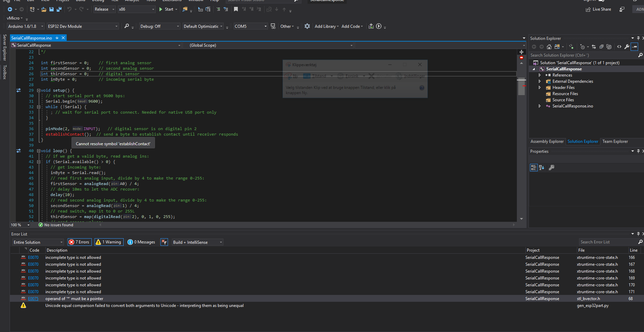This screenshot has height=332, width=644.
Task: Click the Sync with Active Document icon
Action: tap(593, 47)
